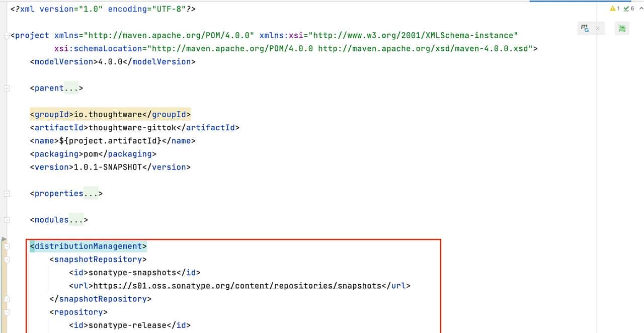
Task: Collapse the distributionManagement fold marker
Action: tap(7, 246)
